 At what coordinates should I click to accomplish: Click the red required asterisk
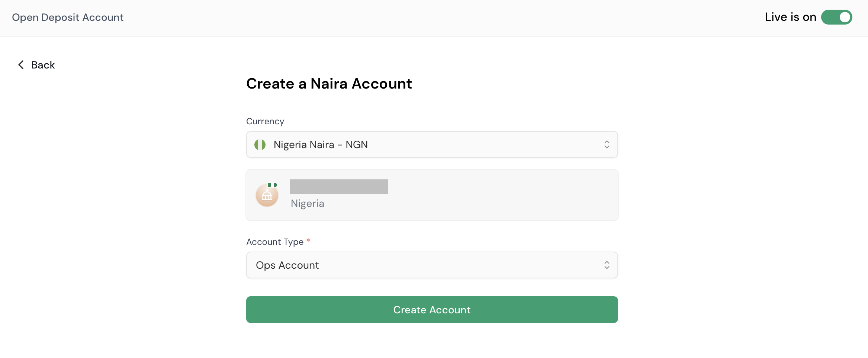click(x=308, y=241)
